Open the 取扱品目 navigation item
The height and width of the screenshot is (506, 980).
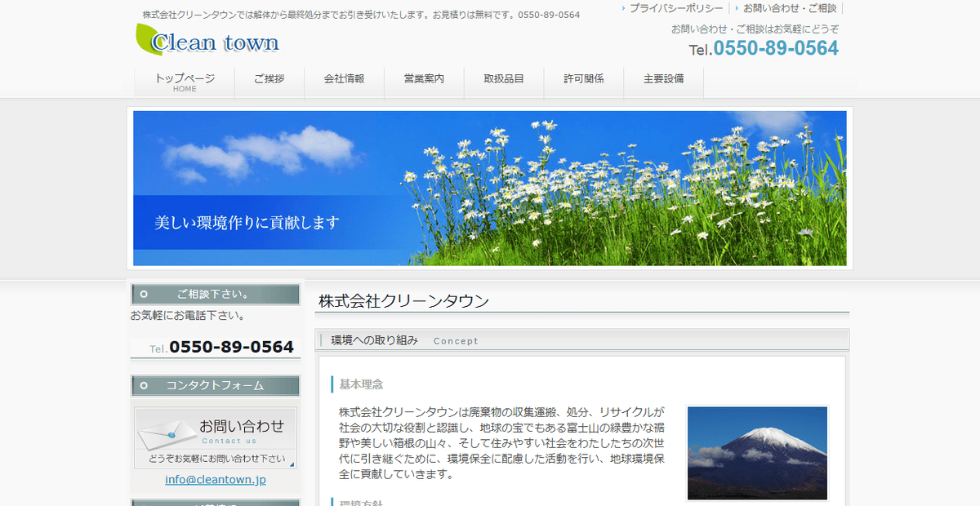[503, 81]
